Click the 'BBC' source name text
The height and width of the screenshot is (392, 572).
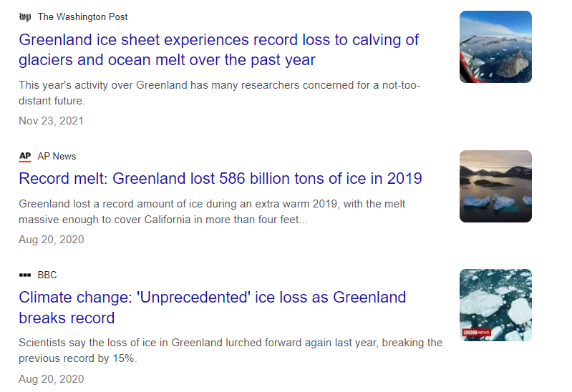(47, 275)
